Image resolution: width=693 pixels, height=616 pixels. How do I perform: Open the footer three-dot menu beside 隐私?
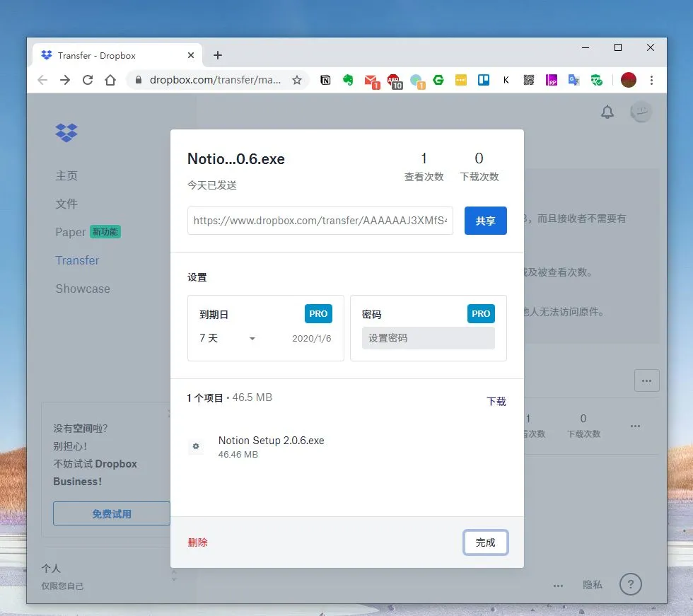[558, 586]
